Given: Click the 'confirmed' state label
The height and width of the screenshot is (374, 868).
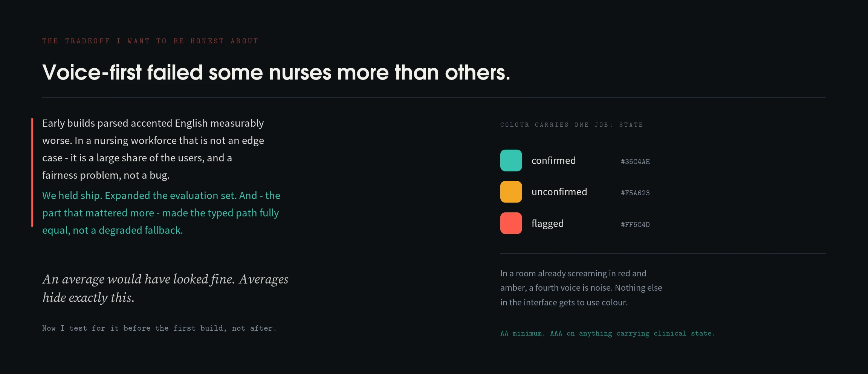Looking at the screenshot, I should point(553,161).
